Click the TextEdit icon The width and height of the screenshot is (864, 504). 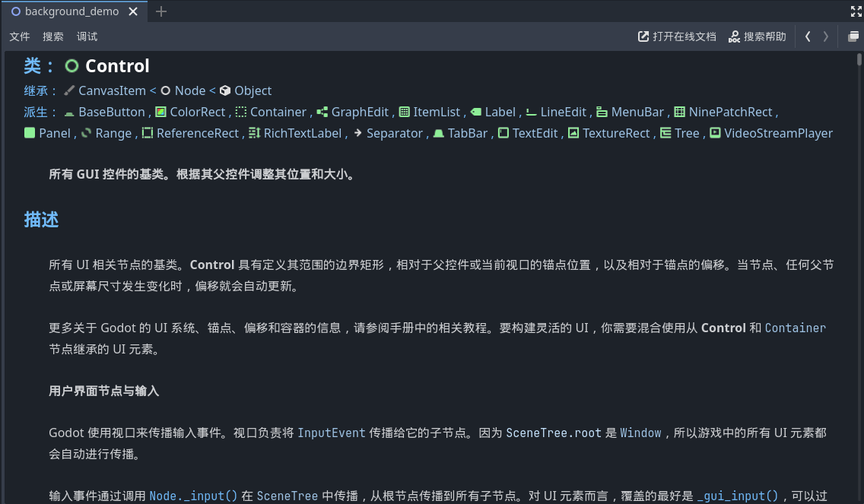coord(503,133)
